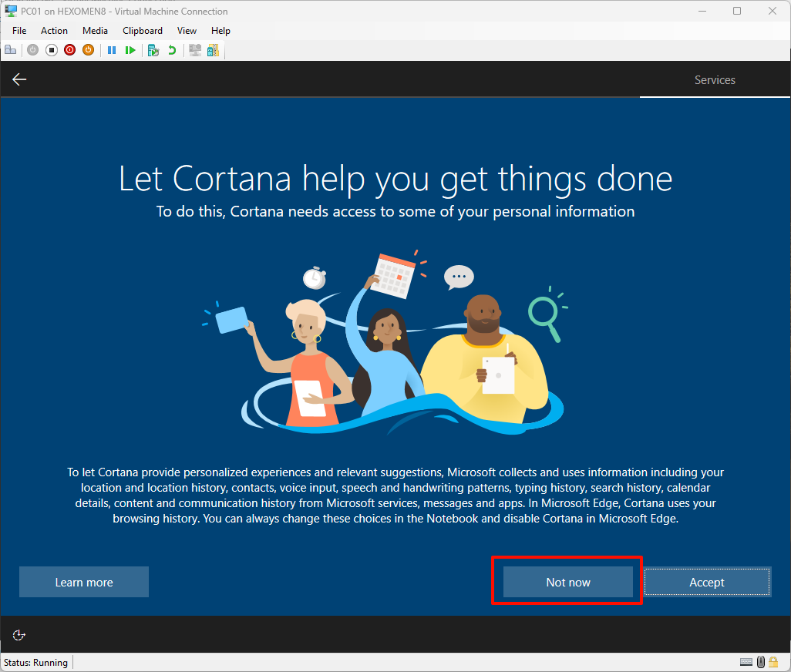791x672 pixels.
Task: Click the VM Connection title bar icon
Action: (11, 11)
